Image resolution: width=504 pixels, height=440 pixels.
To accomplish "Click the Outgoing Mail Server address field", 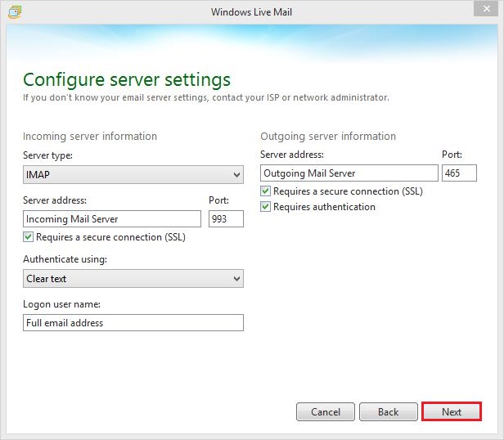I will (x=349, y=173).
